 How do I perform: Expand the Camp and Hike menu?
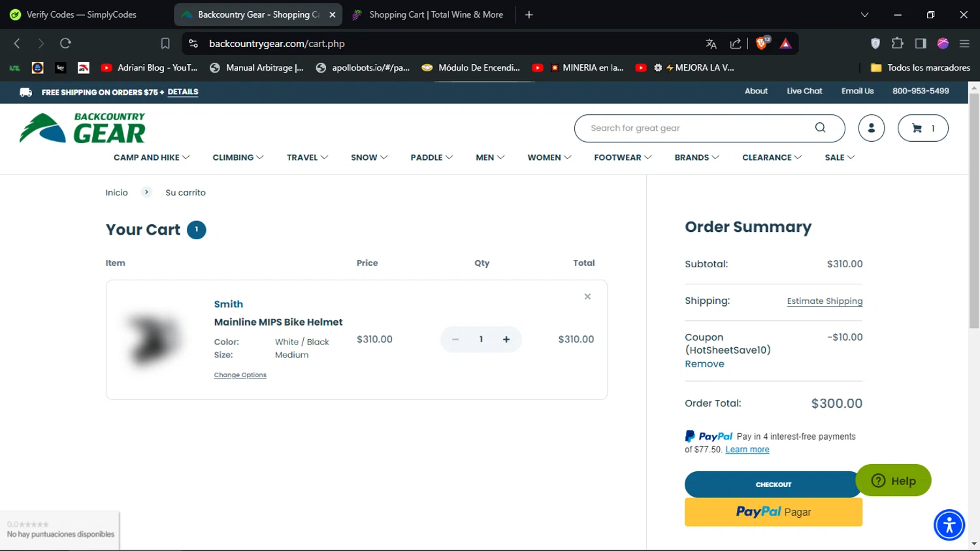pyautogui.click(x=152, y=158)
